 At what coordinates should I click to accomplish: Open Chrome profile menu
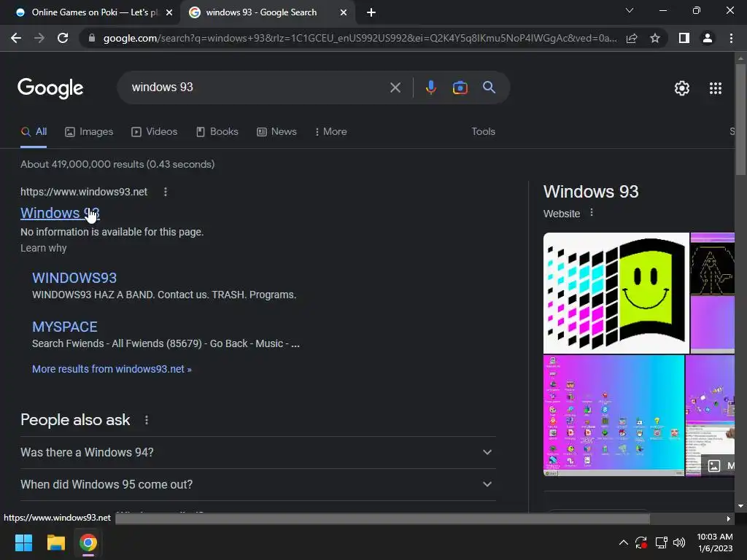click(708, 38)
